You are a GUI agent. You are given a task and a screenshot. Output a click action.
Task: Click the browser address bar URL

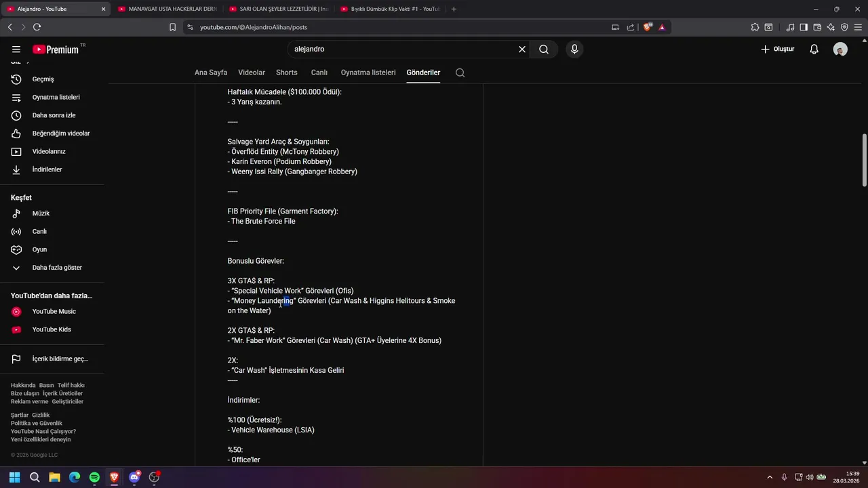point(254,27)
